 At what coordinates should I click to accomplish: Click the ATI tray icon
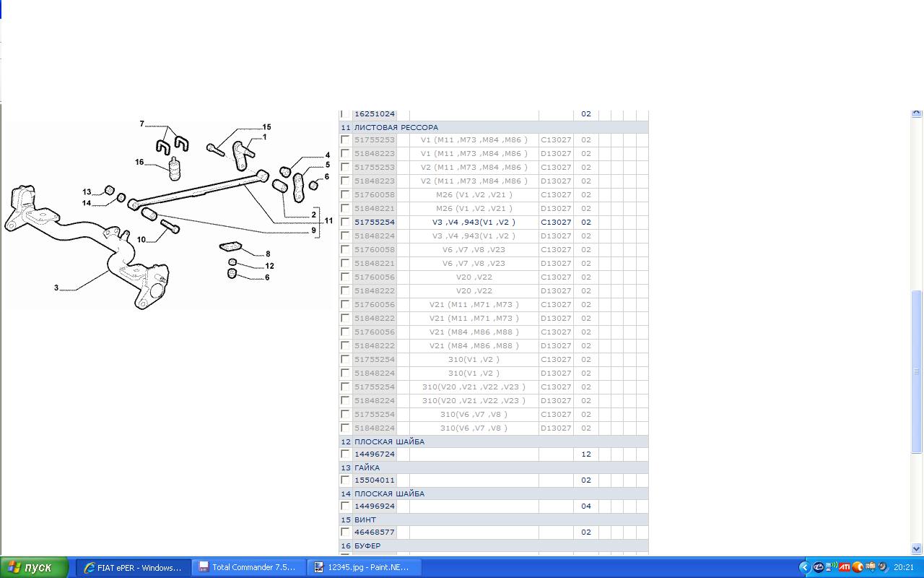coord(844,567)
